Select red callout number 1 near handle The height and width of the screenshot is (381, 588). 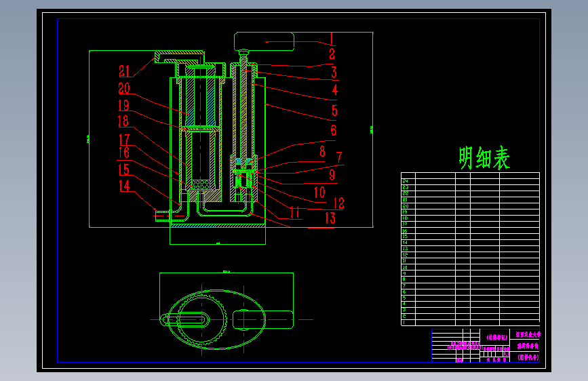click(x=332, y=38)
